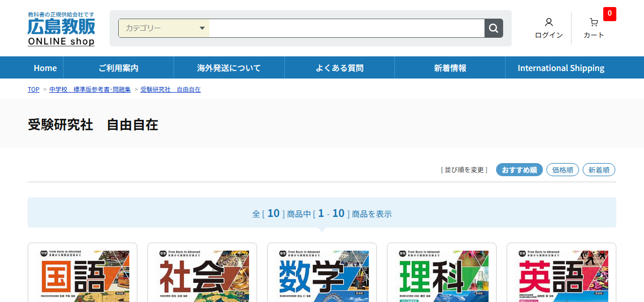Click the 広島教販 ONLINE shop logo
Image resolution: width=644 pixels, height=302 pixels.
tap(61, 29)
